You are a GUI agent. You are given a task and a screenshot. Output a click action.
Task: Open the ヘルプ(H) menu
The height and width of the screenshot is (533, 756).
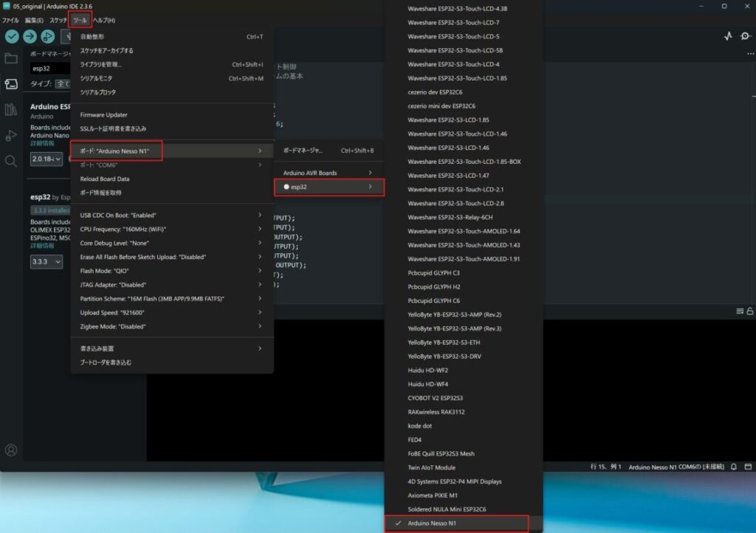click(x=103, y=20)
